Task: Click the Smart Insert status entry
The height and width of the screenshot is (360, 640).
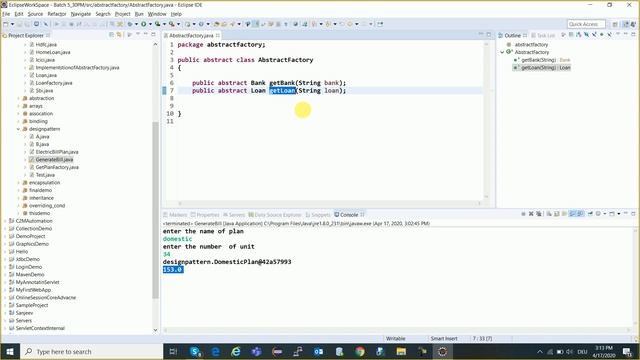Action: pyautogui.click(x=444, y=338)
